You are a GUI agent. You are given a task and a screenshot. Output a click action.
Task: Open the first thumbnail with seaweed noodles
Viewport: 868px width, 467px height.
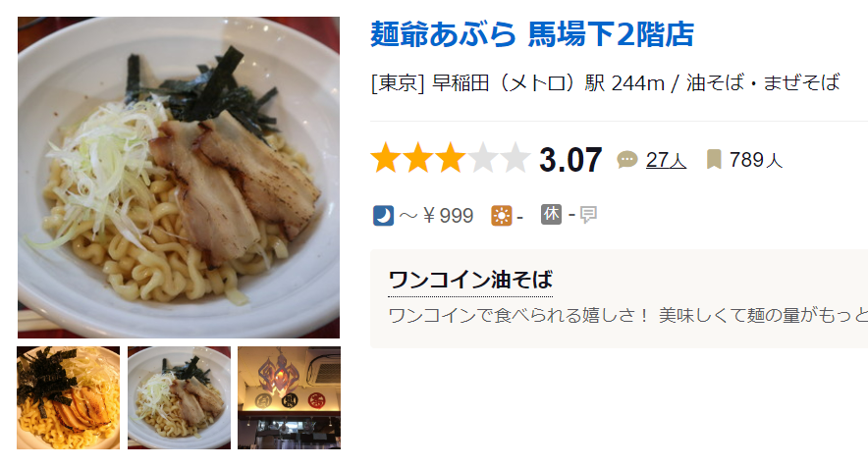click(x=68, y=398)
